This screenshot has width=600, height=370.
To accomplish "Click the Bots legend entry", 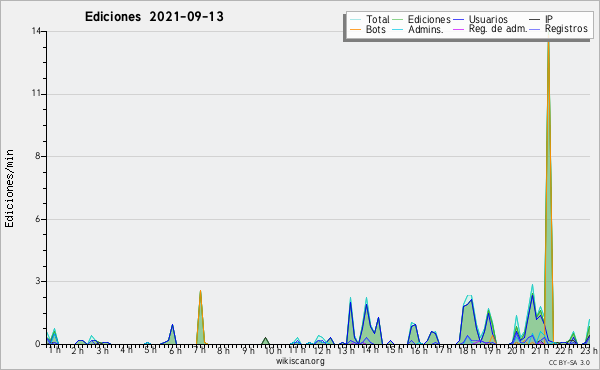I will pyautogui.click(x=368, y=29).
